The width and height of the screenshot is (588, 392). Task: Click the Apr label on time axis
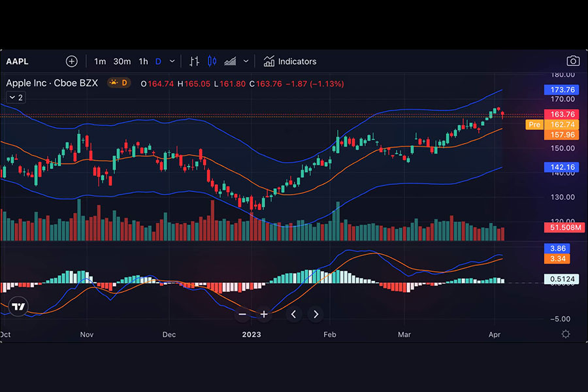(495, 335)
